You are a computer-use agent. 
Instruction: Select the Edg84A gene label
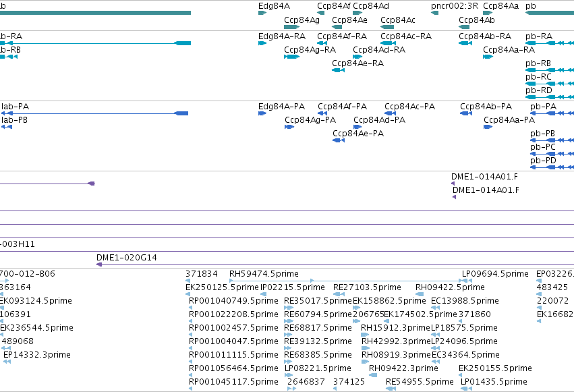(274, 6)
